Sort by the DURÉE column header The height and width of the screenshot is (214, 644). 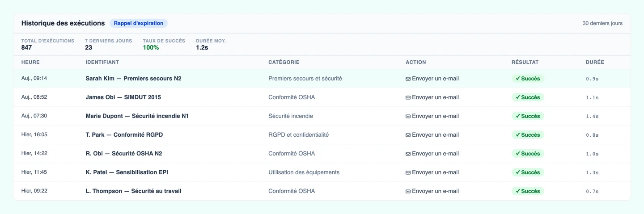coord(595,62)
